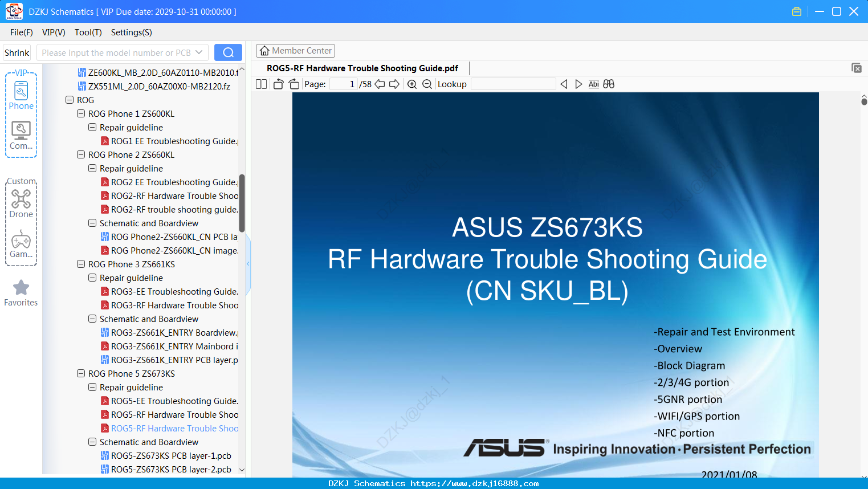Screen dimensions: 868x489
Task: Open the dzkj16888.com link in status bar
Action: coord(474,483)
